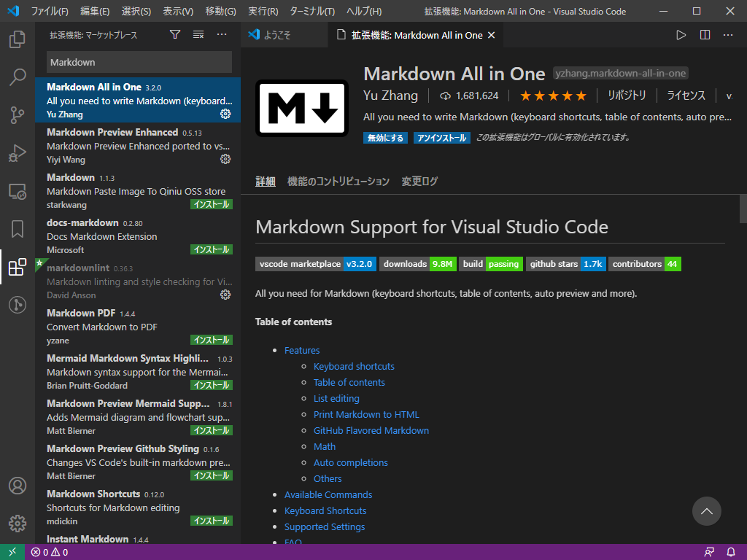The image size is (747, 560).
Task: Install docs-markdown extension
Action: (212, 249)
